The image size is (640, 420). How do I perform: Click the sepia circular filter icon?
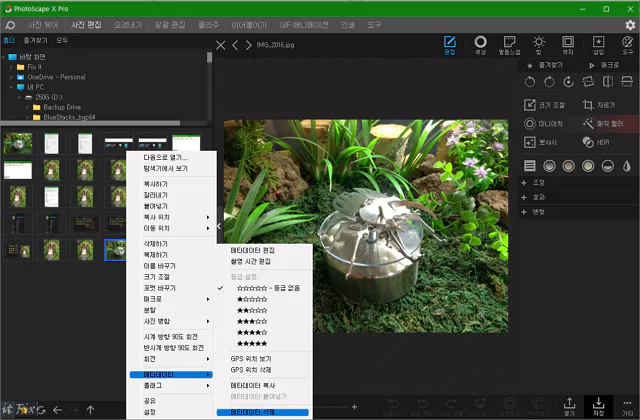(x=569, y=166)
